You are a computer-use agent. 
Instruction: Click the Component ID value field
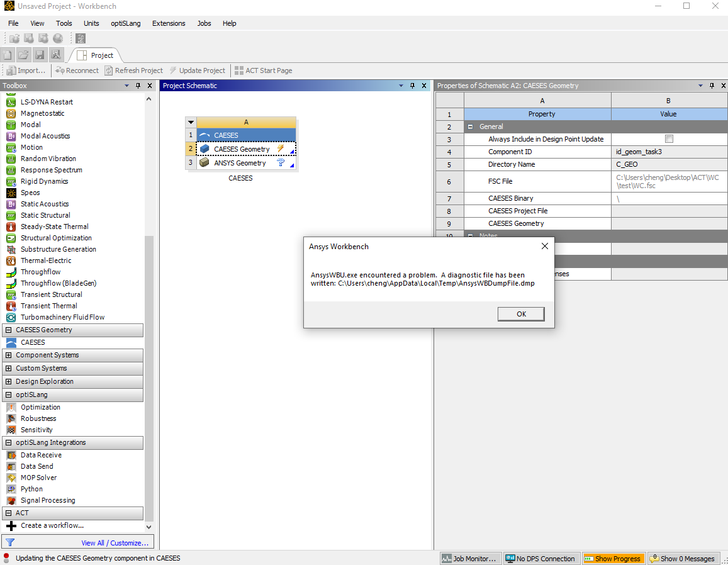(x=669, y=152)
